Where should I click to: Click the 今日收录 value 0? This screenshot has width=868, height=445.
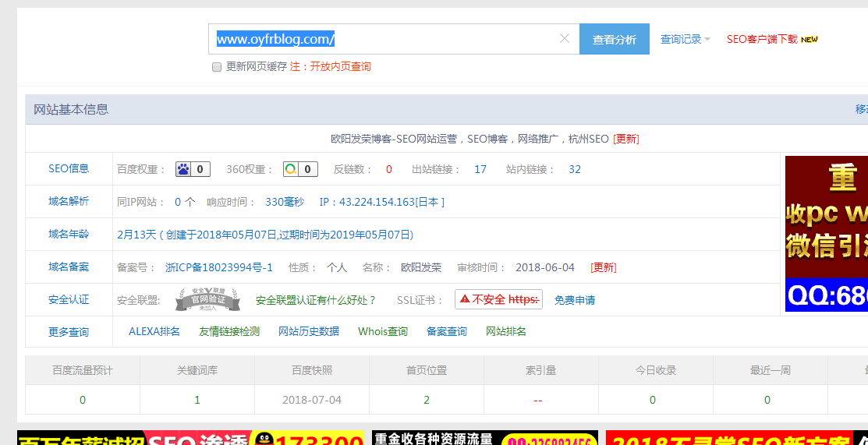click(654, 400)
